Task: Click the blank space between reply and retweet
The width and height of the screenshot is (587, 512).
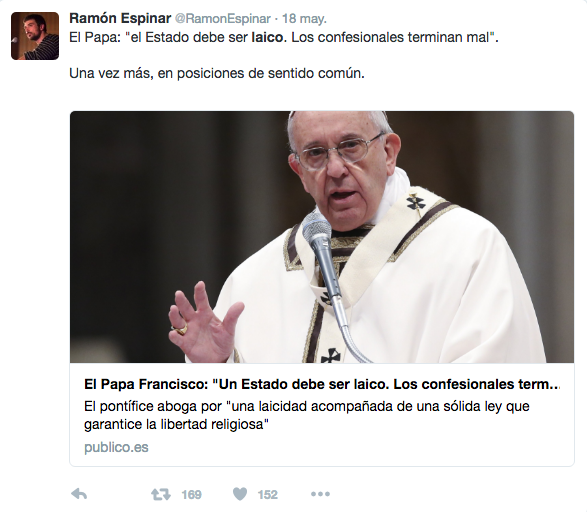Action: tap(119, 494)
